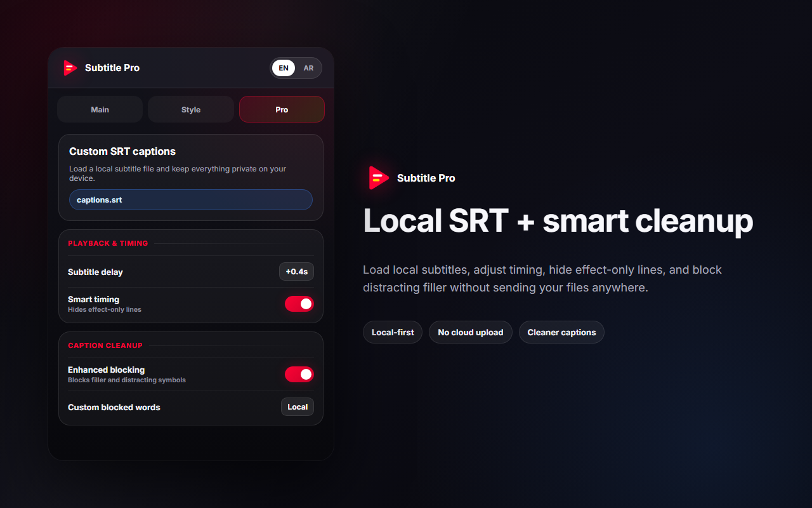Click the Local button for custom blocked words
The height and width of the screenshot is (508, 812).
pyautogui.click(x=298, y=407)
